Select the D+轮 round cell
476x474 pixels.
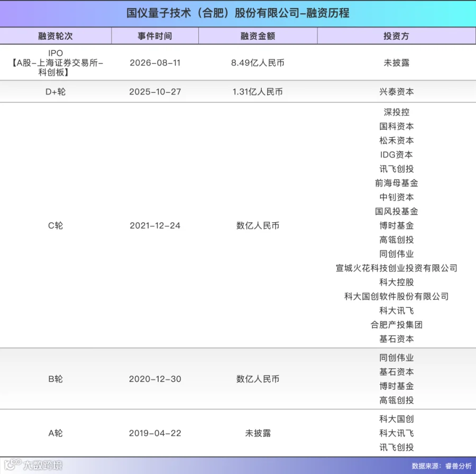(x=56, y=92)
